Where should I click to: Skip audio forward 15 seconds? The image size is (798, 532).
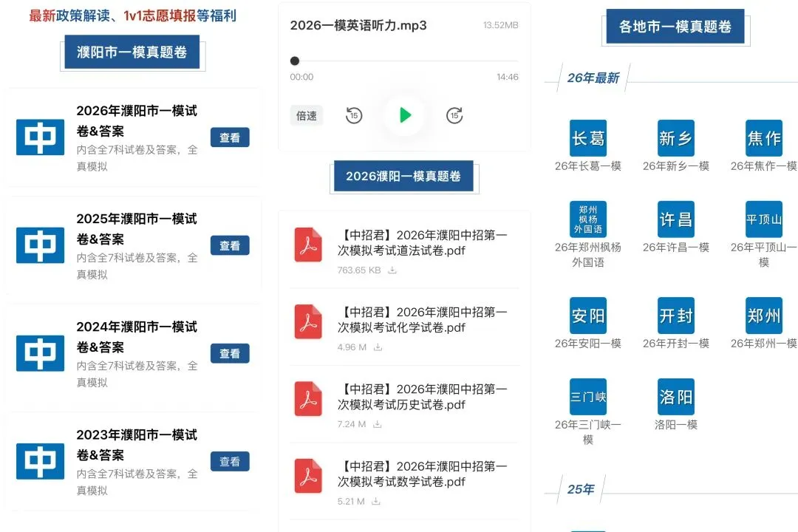[454, 115]
